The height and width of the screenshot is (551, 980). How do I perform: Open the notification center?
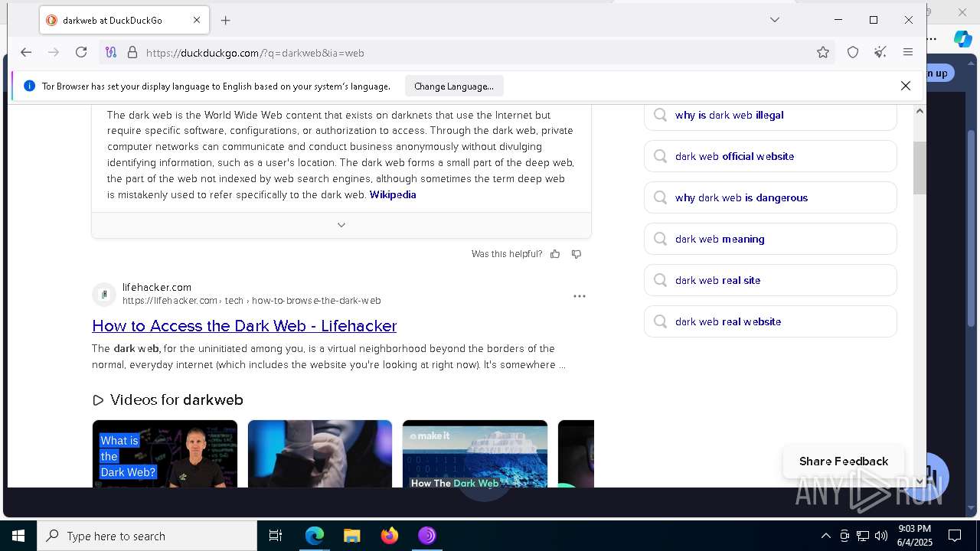click(955, 536)
